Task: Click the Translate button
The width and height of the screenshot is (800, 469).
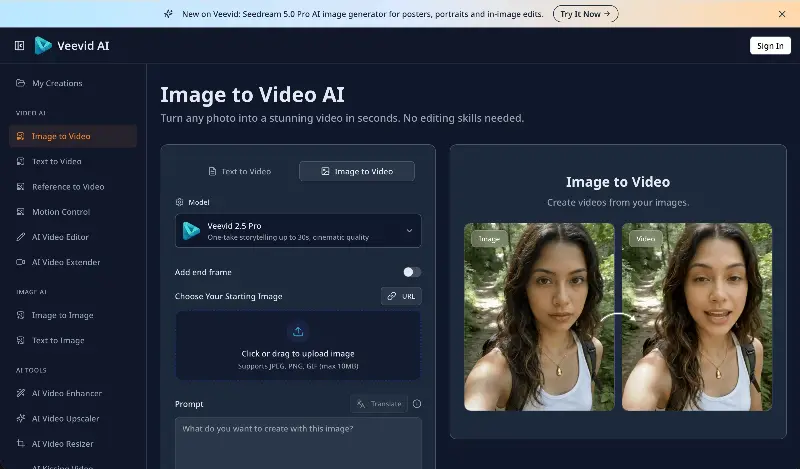Action: coord(379,404)
